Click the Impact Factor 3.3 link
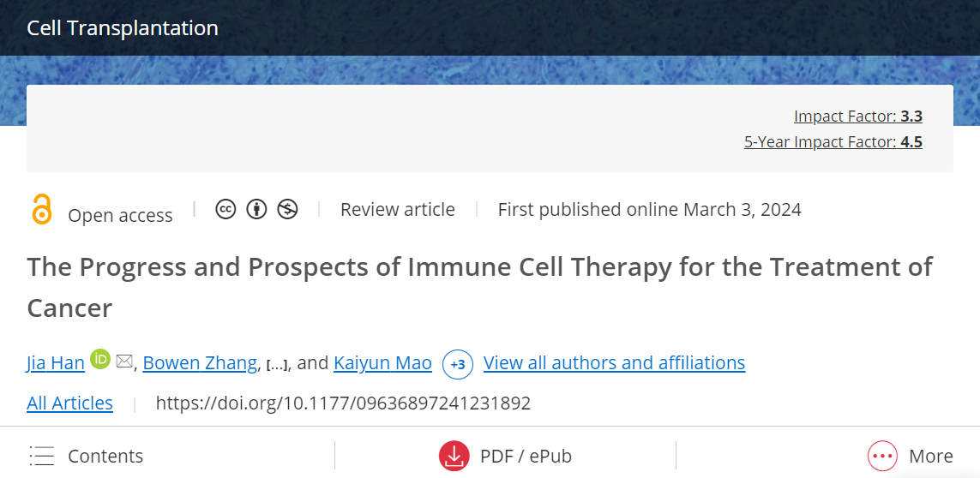Image resolution: width=980 pixels, height=478 pixels. click(858, 116)
